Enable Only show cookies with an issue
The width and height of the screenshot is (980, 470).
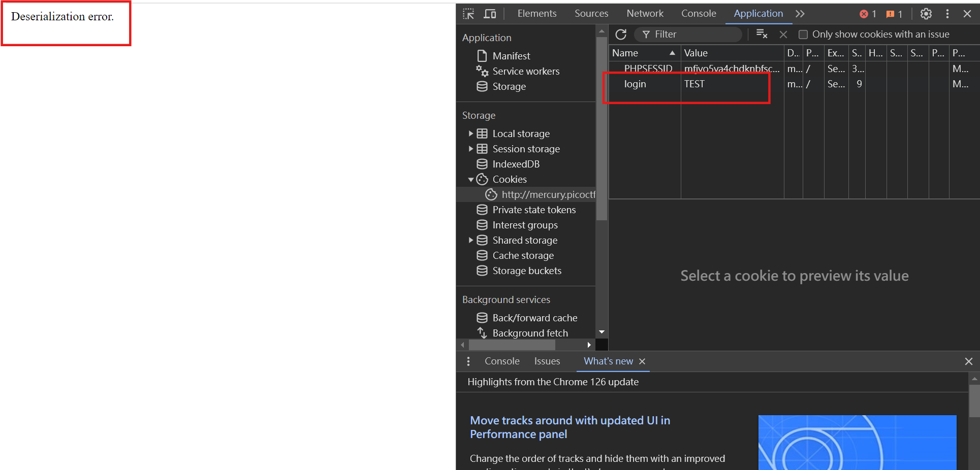[x=803, y=34]
